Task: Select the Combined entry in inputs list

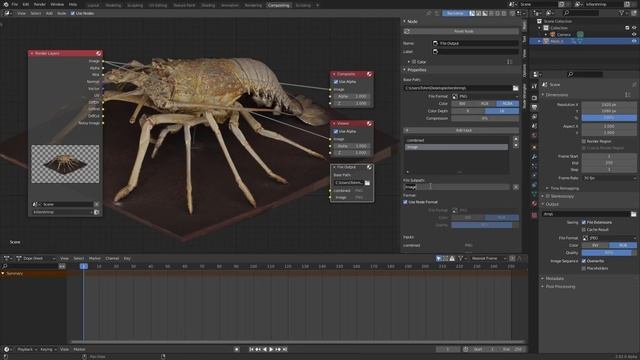Action: [456, 140]
